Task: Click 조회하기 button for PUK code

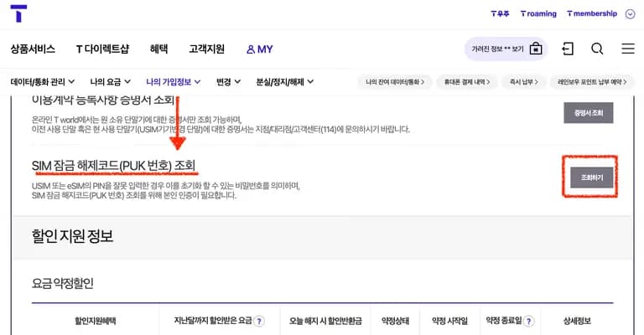Action: (588, 178)
